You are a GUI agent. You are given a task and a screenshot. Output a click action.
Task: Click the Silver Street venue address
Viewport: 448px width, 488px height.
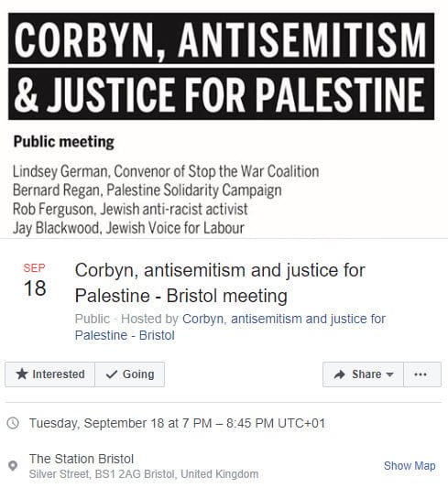coord(144,474)
